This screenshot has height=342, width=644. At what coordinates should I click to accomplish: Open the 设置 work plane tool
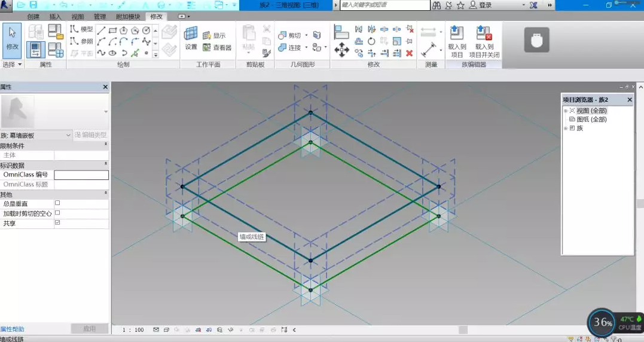click(191, 37)
